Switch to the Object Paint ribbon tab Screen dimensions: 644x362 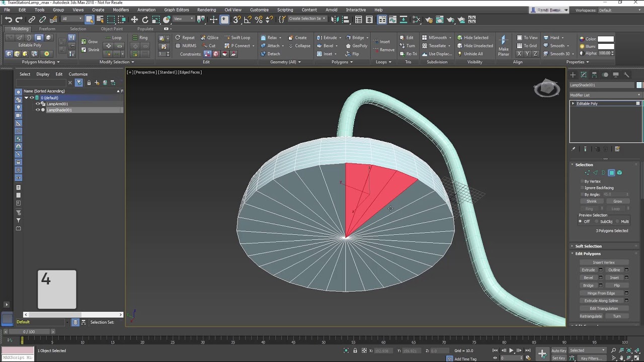coord(112,29)
